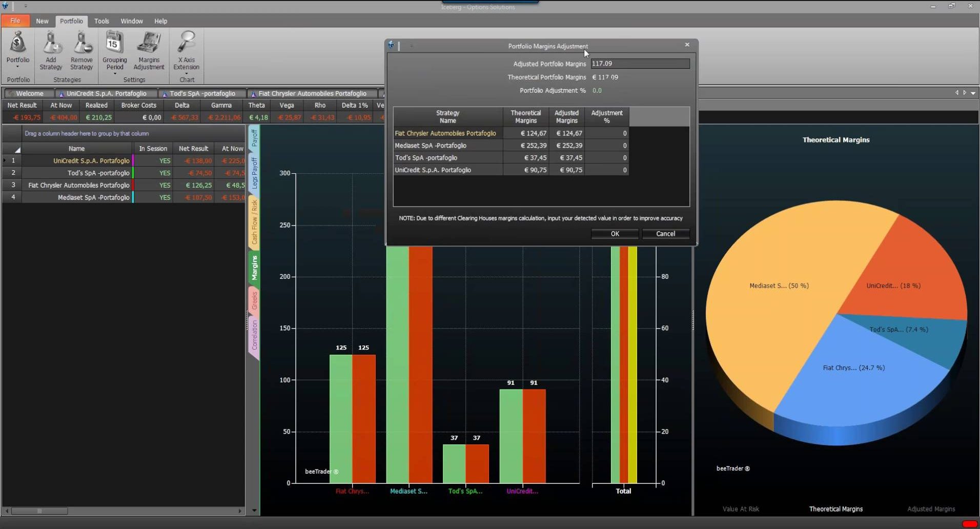Screen dimensions: 980x529
Task: Select the Payoff side tab
Action: pyautogui.click(x=254, y=138)
